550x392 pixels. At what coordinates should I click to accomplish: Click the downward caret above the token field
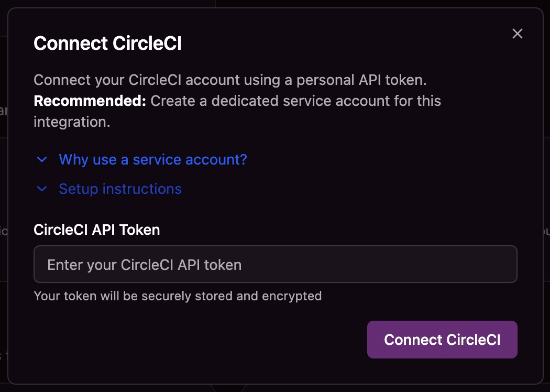[x=41, y=189]
